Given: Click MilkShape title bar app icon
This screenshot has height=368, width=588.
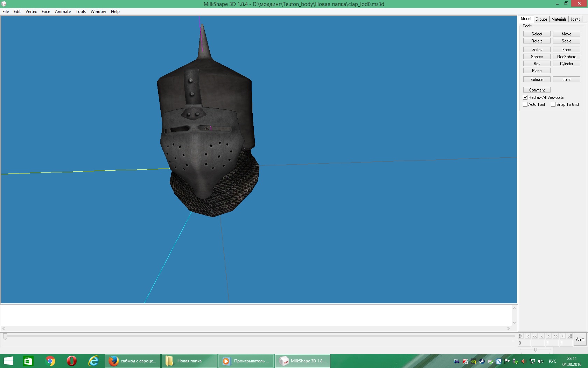Looking at the screenshot, I should [x=4, y=4].
